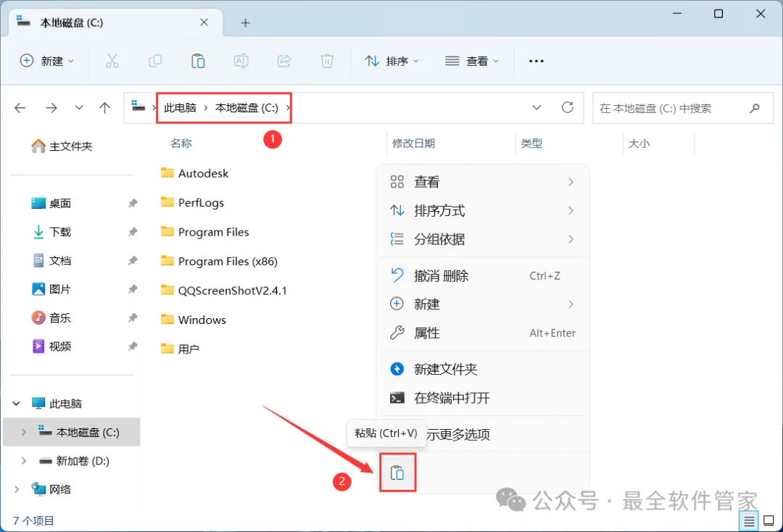
Task: Click the paste icon in context menu
Action: [x=397, y=473]
